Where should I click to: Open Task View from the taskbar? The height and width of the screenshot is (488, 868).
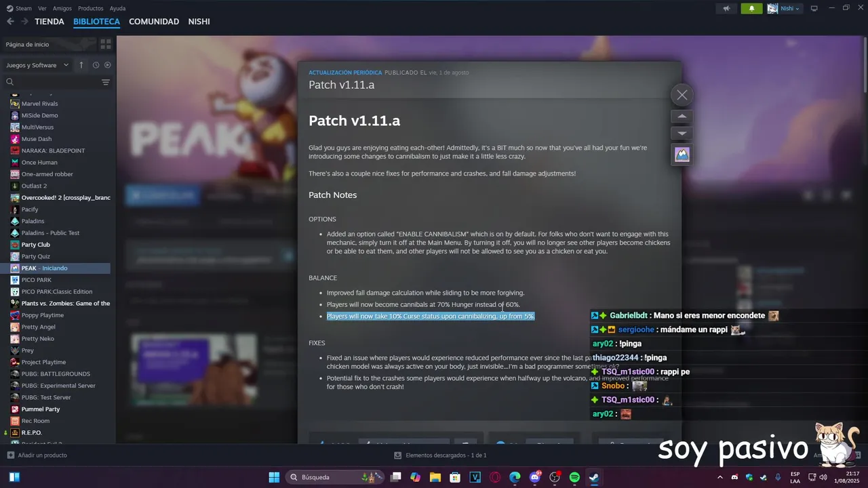tap(395, 477)
